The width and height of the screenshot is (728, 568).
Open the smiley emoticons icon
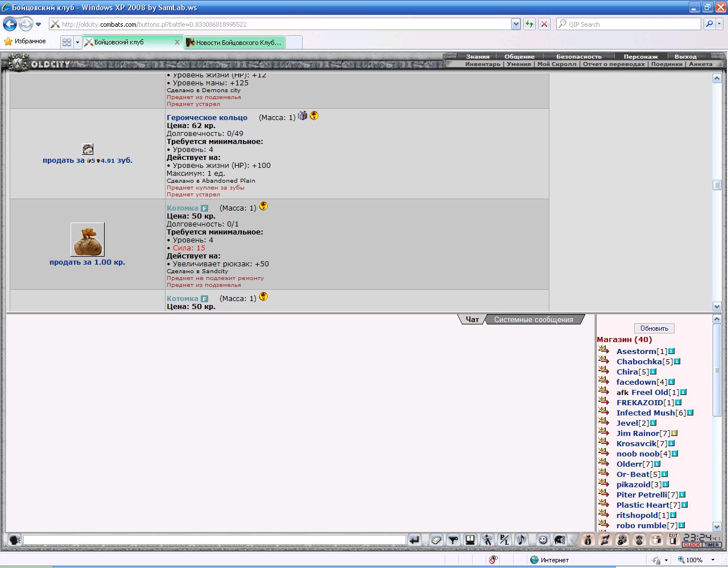[543, 540]
